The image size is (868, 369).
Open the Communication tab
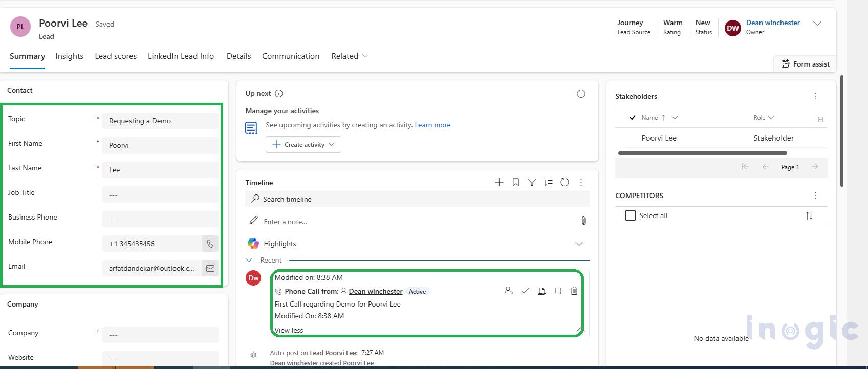pos(291,56)
